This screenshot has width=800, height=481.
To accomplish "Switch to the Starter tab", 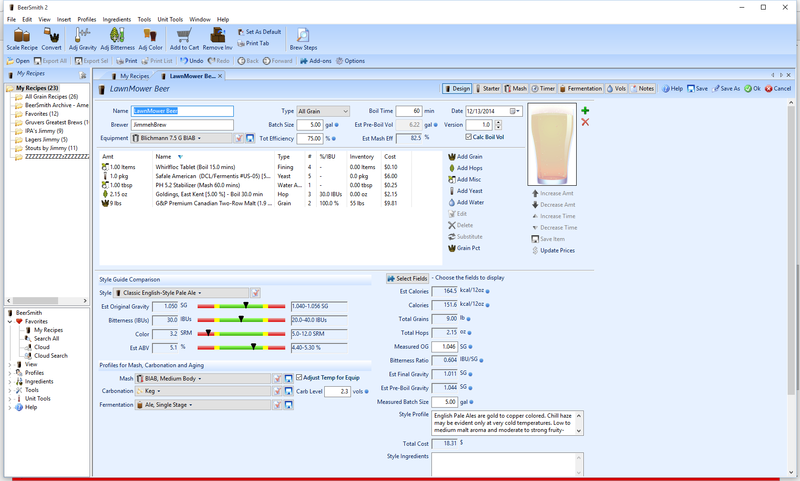I will [487, 88].
